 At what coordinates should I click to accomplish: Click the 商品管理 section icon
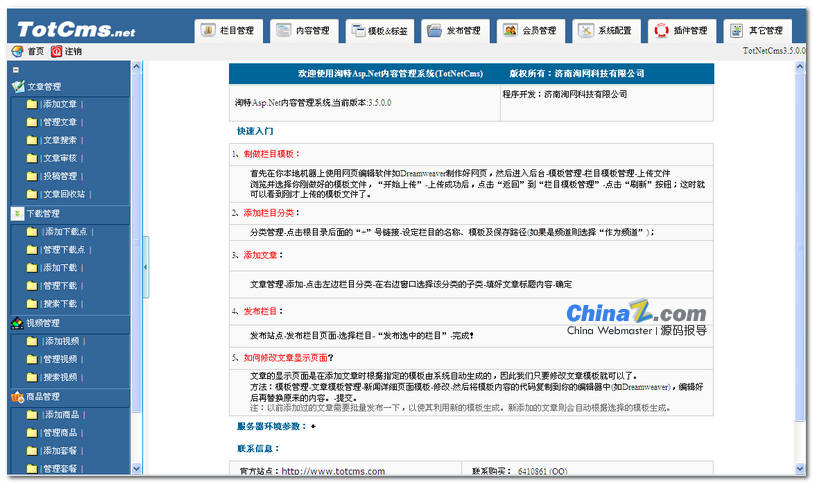click(x=17, y=397)
